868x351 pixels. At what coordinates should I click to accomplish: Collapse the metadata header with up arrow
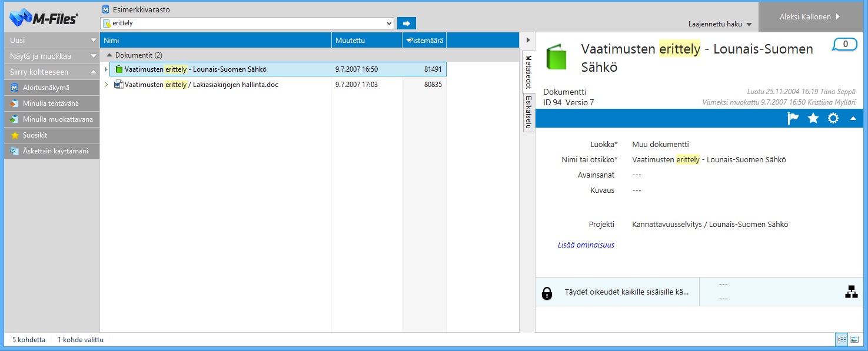tap(853, 118)
